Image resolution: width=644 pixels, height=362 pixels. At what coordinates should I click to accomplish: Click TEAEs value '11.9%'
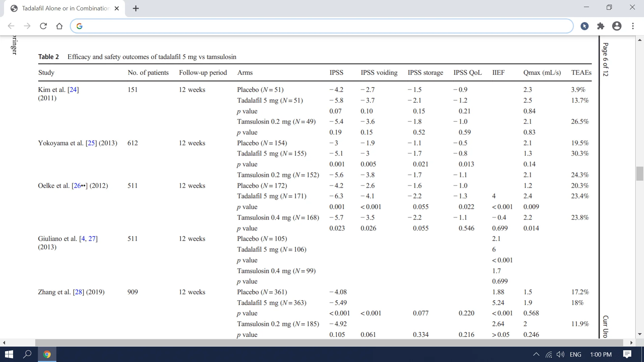580,324
